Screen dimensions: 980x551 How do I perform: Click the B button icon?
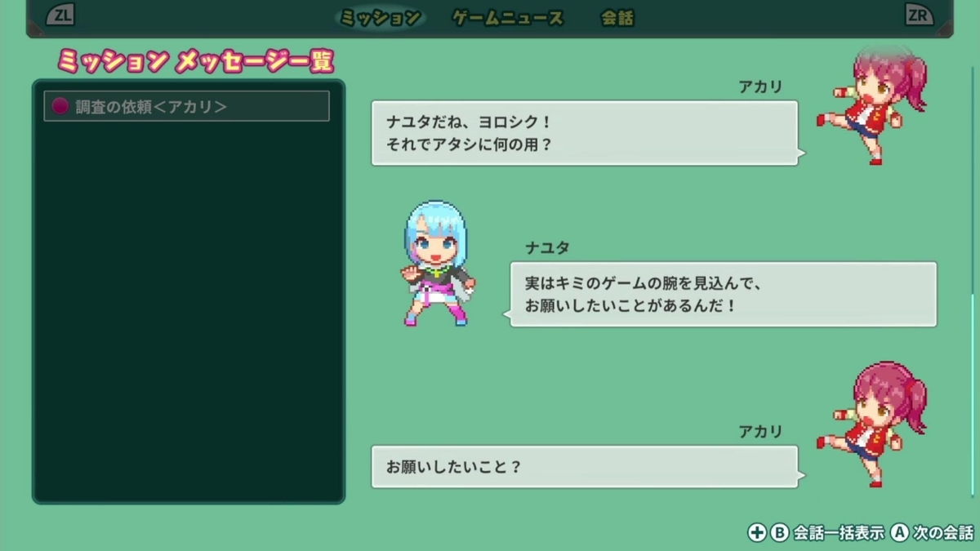780,532
